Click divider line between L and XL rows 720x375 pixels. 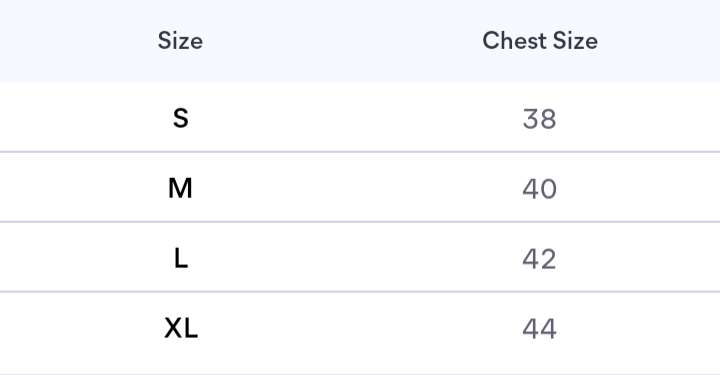(360, 291)
